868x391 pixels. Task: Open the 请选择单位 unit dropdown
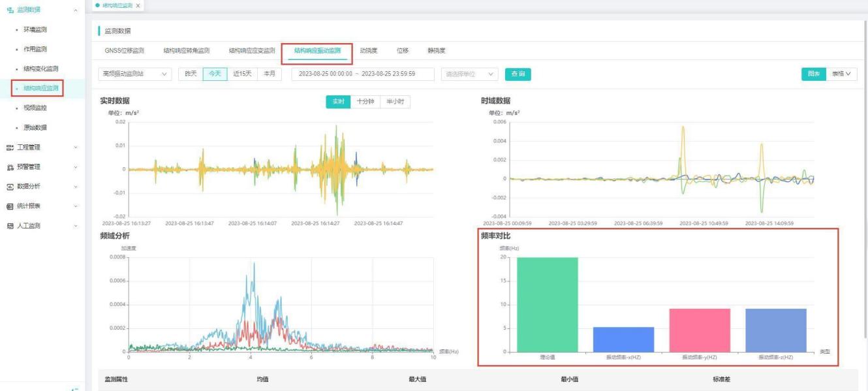pyautogui.click(x=470, y=74)
